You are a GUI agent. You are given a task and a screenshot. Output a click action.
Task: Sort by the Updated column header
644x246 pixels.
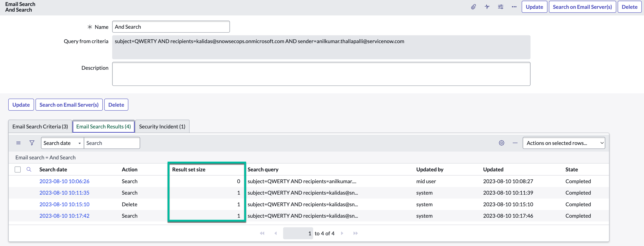point(493,169)
